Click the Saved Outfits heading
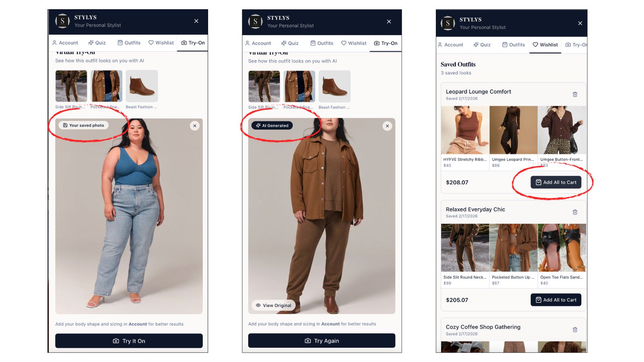 click(x=458, y=64)
